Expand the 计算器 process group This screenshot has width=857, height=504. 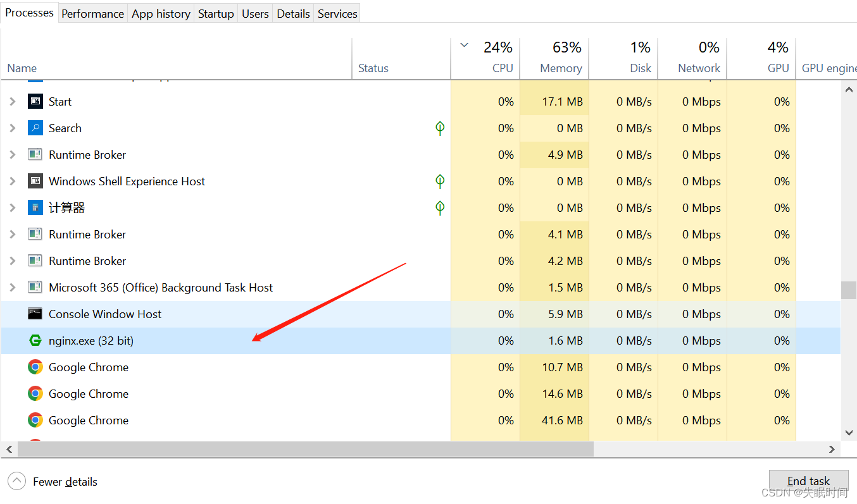tap(13, 207)
